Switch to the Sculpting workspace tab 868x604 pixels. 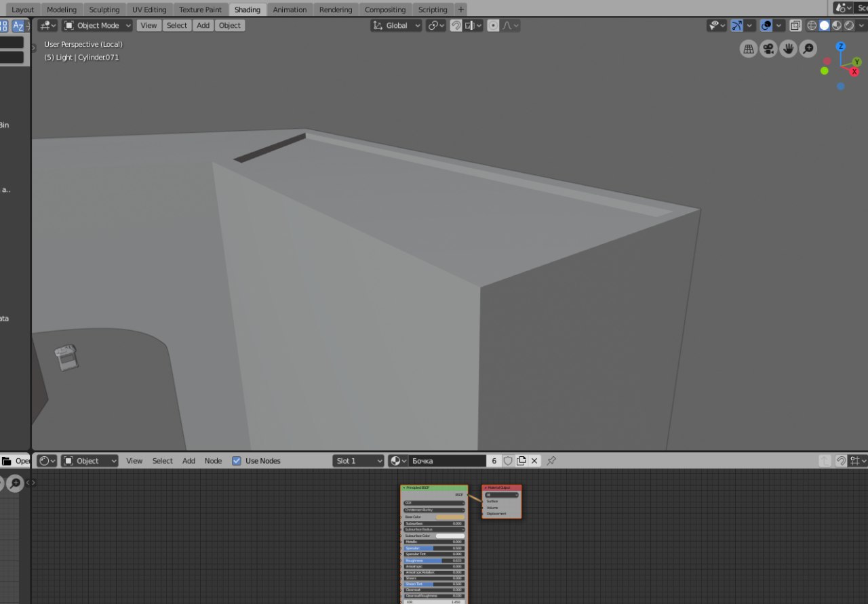coord(104,9)
